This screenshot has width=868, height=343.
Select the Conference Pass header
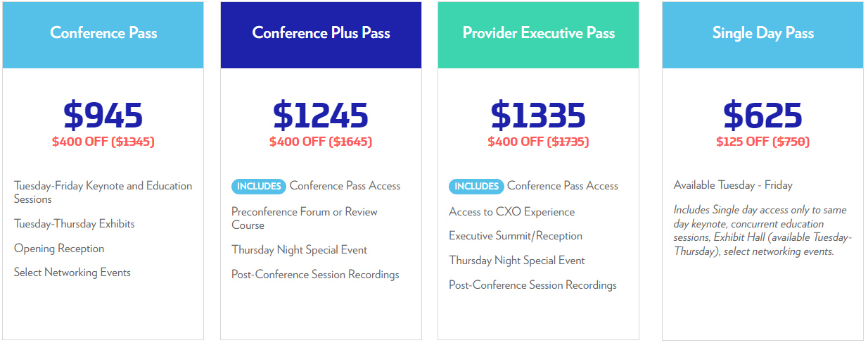pyautogui.click(x=103, y=33)
